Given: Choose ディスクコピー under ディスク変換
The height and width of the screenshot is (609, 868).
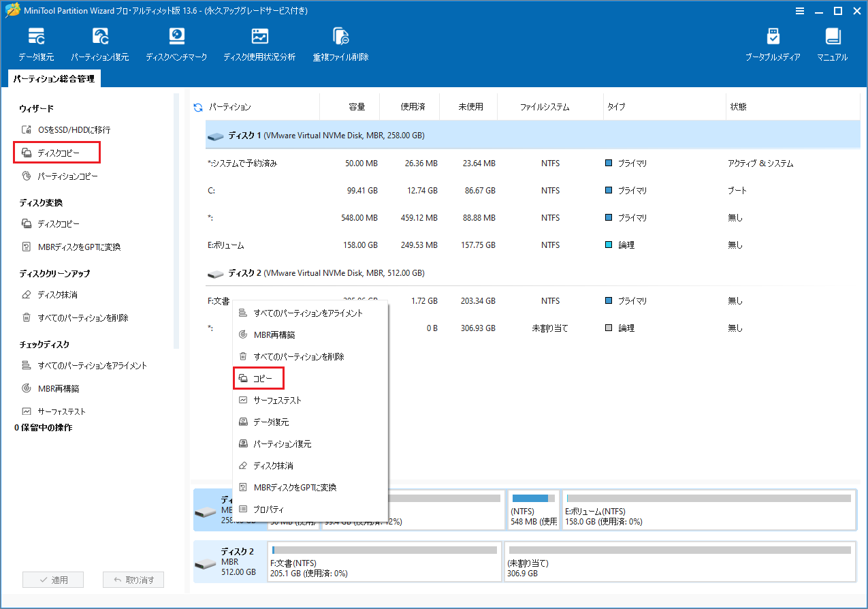Looking at the screenshot, I should tap(51, 223).
